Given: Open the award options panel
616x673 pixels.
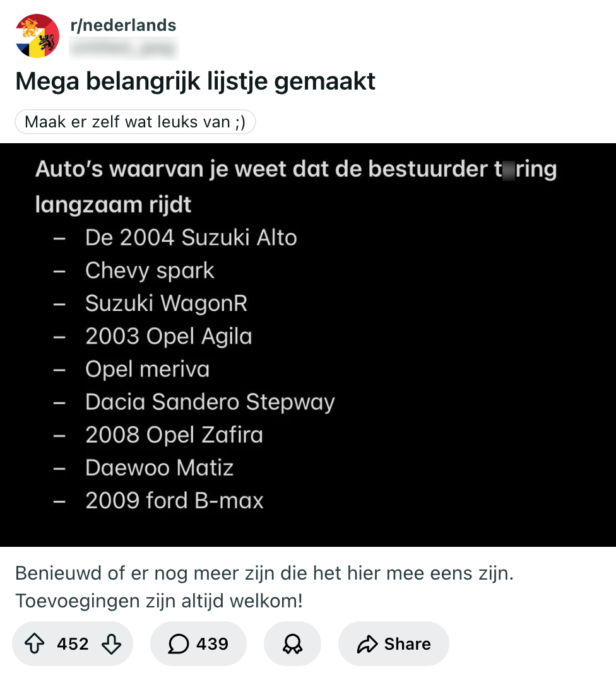Looking at the screenshot, I should [x=292, y=644].
